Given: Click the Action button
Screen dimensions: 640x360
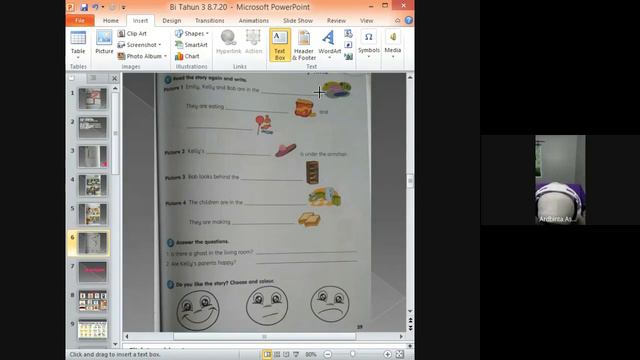Looking at the screenshot, I should 253,42.
